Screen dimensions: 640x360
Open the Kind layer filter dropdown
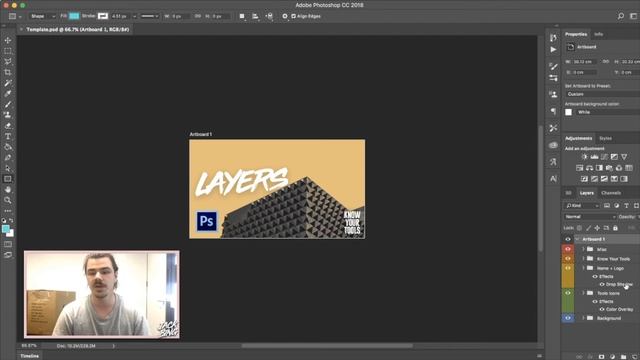click(x=582, y=206)
